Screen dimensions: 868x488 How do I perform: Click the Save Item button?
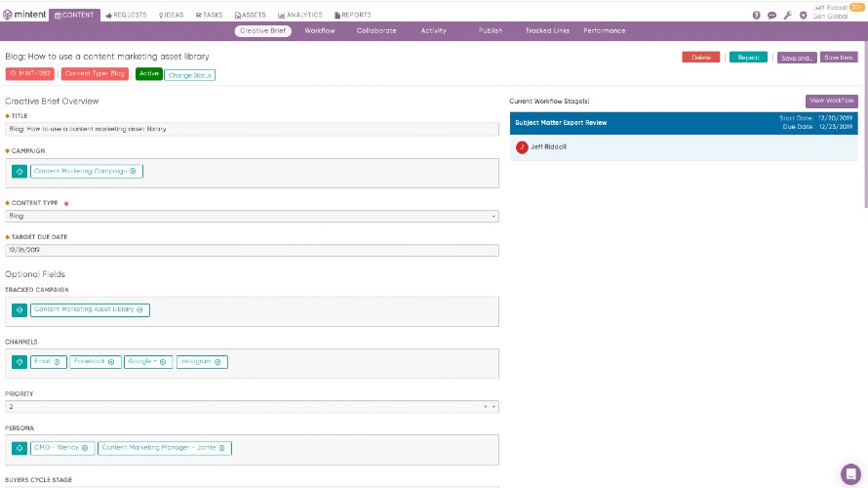[x=839, y=57]
